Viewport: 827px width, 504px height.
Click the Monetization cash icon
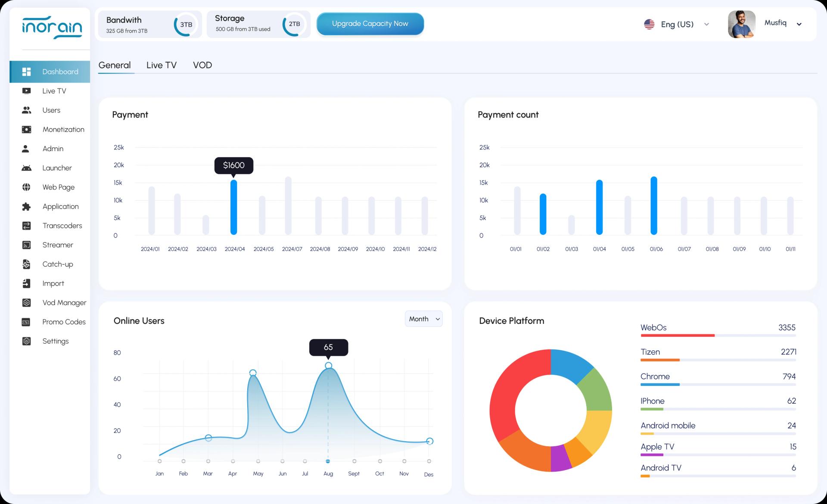26,130
